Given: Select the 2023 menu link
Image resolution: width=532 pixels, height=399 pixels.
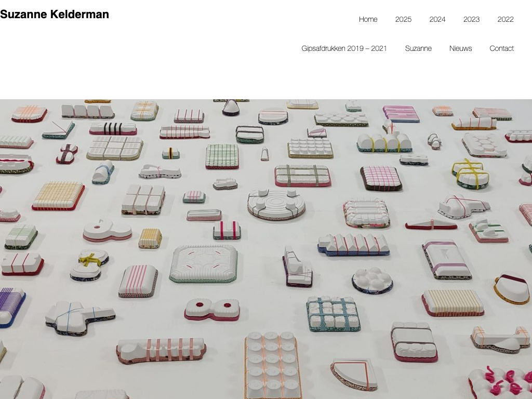Looking at the screenshot, I should pos(471,19).
